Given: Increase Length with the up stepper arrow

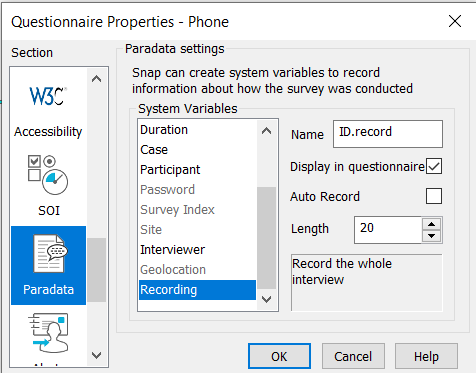Looking at the screenshot, I should (432, 224).
